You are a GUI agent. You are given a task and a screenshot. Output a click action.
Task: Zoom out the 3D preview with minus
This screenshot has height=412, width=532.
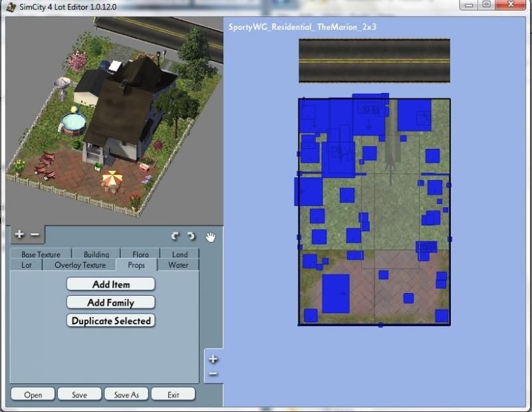pyautogui.click(x=35, y=235)
